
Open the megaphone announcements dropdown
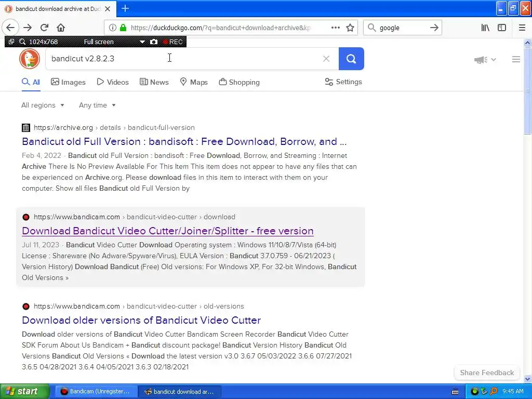(485, 60)
